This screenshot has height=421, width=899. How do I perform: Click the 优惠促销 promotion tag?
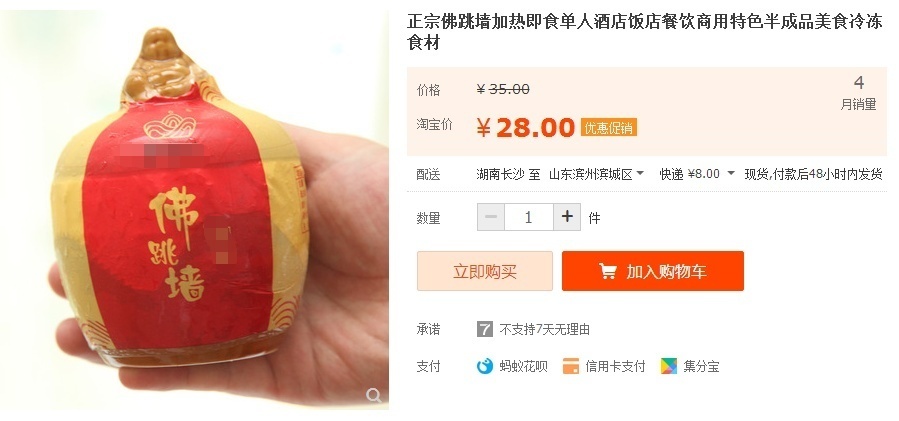(x=608, y=127)
